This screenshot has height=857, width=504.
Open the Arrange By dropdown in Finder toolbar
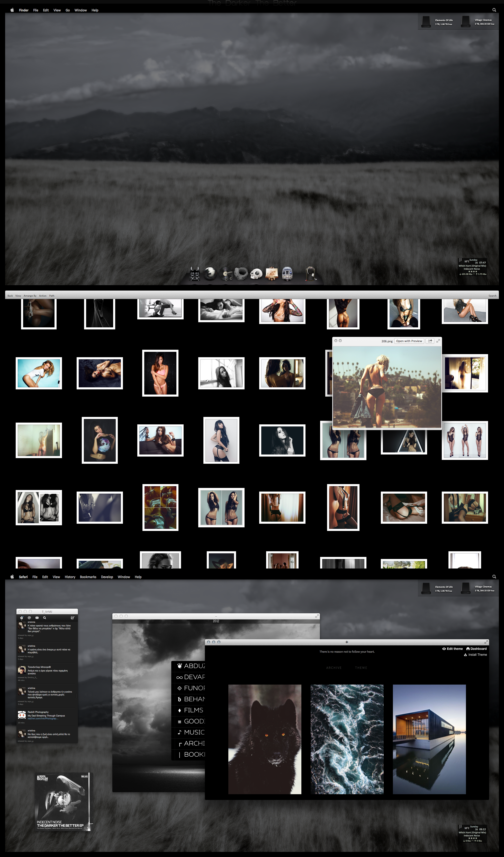tap(30, 295)
